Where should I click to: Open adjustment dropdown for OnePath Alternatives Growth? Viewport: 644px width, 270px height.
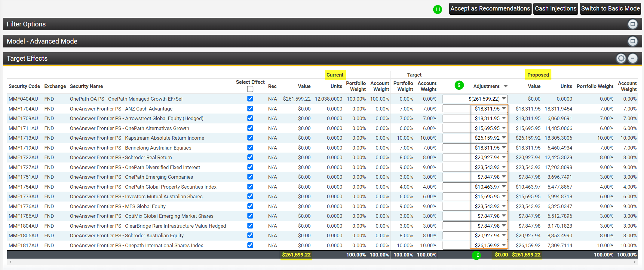coord(504,128)
